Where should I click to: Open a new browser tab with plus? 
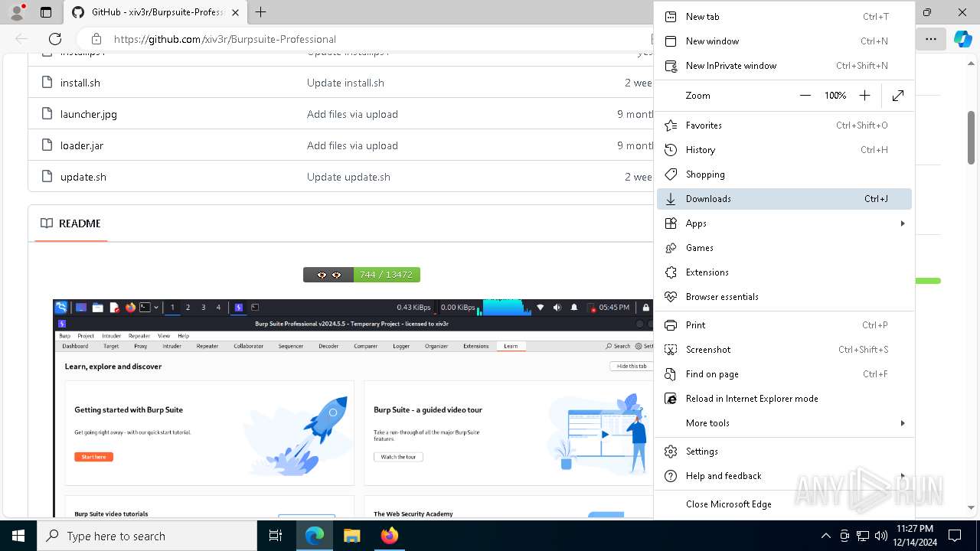point(260,12)
